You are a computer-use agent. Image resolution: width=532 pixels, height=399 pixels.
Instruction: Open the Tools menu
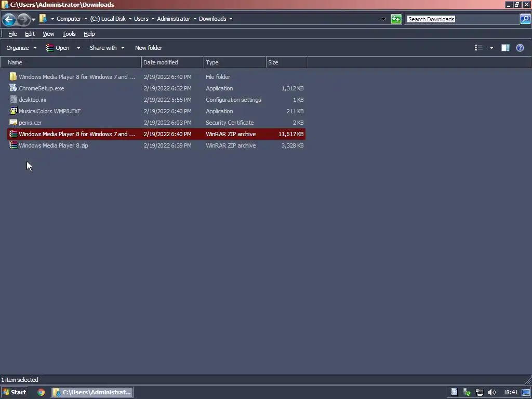pyautogui.click(x=69, y=34)
